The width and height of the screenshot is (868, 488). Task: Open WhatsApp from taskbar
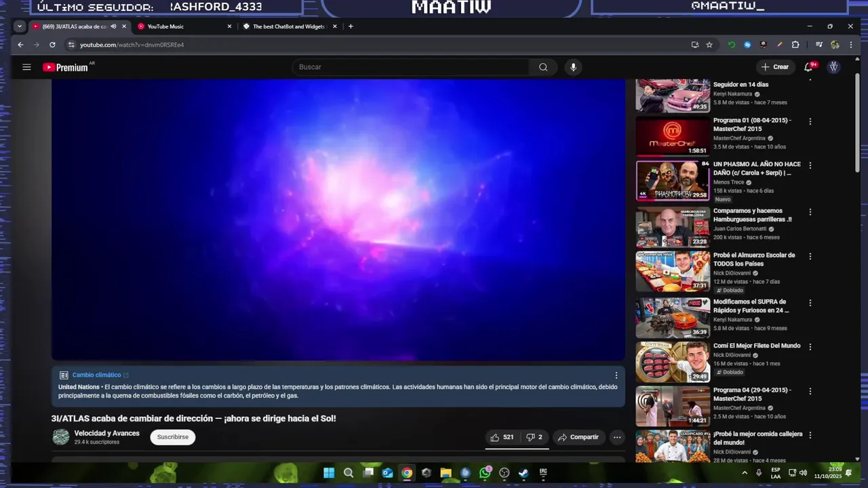(485, 473)
